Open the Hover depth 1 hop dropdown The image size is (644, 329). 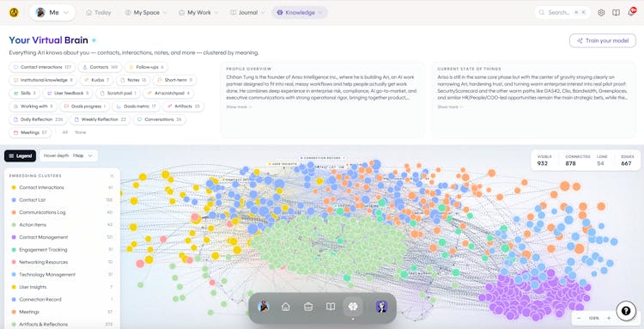tap(69, 155)
